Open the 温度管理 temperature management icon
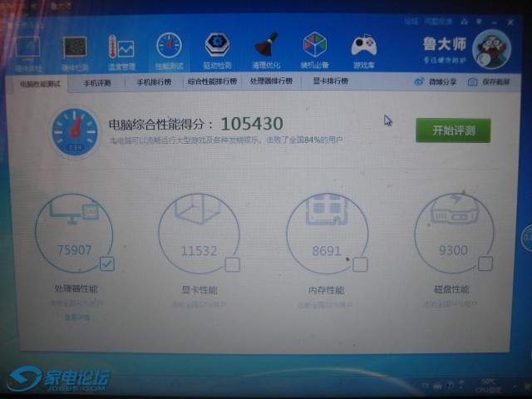Image resolution: width=532 pixels, height=399 pixels. pyautogui.click(x=121, y=50)
